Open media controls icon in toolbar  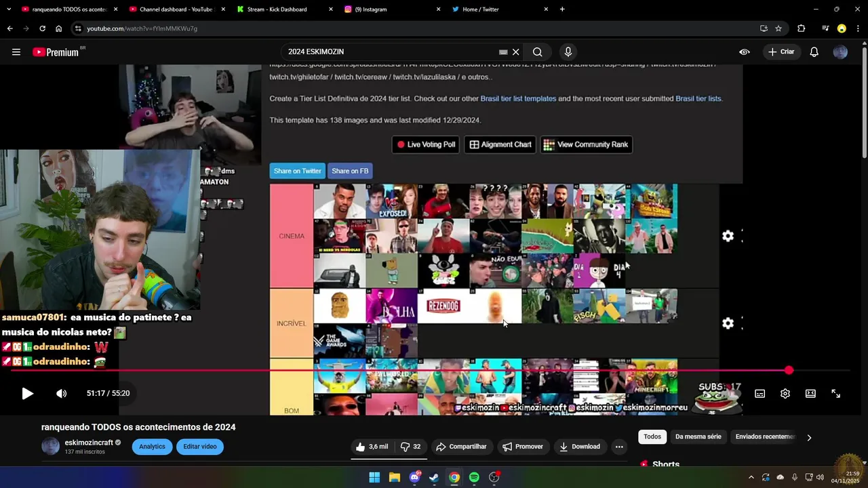[825, 28]
